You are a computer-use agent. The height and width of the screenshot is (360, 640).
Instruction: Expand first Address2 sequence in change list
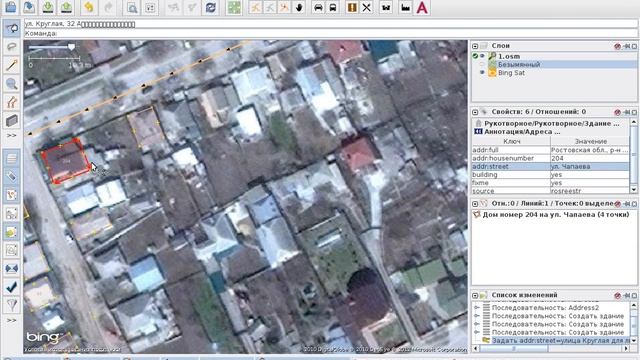click(x=477, y=308)
